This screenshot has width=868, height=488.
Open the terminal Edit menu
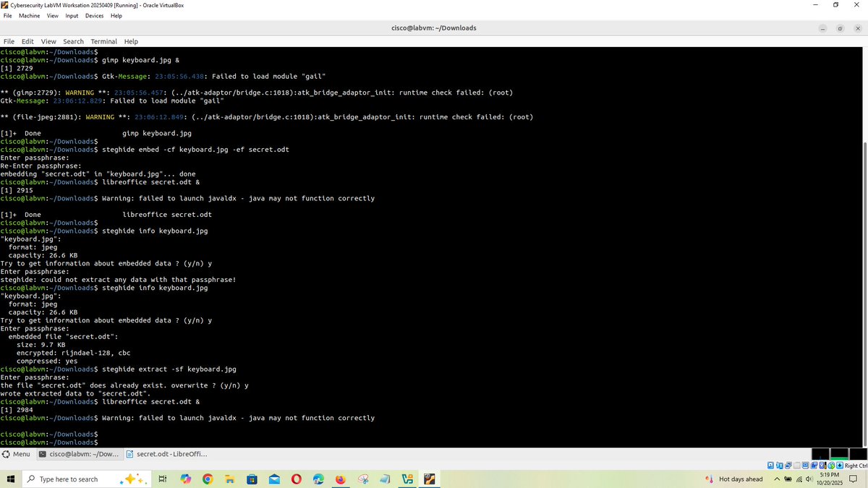click(x=27, y=41)
